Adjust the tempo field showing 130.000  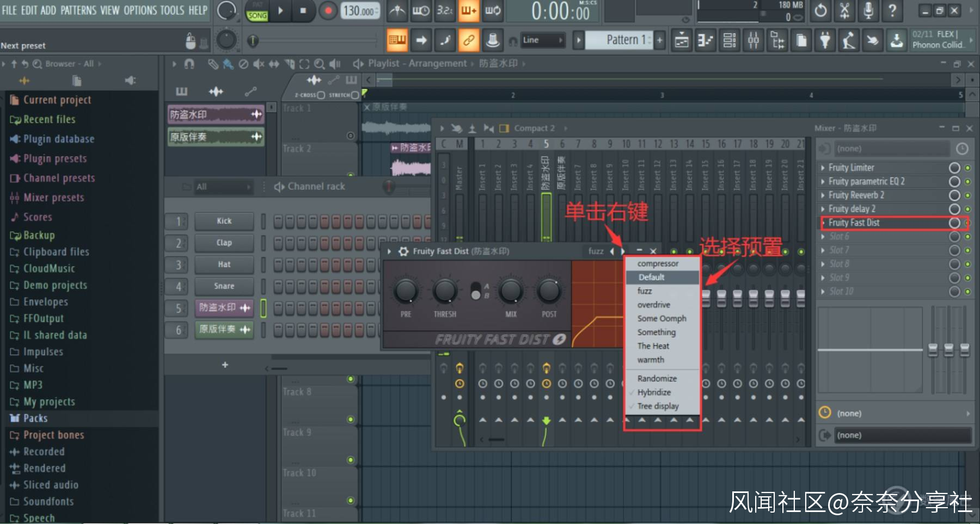(x=359, y=11)
